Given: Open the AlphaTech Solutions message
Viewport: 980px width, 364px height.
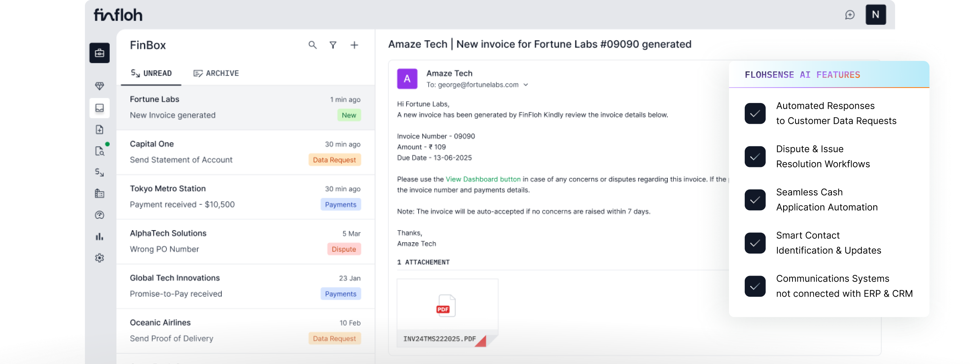Looking at the screenshot, I should 245,241.
